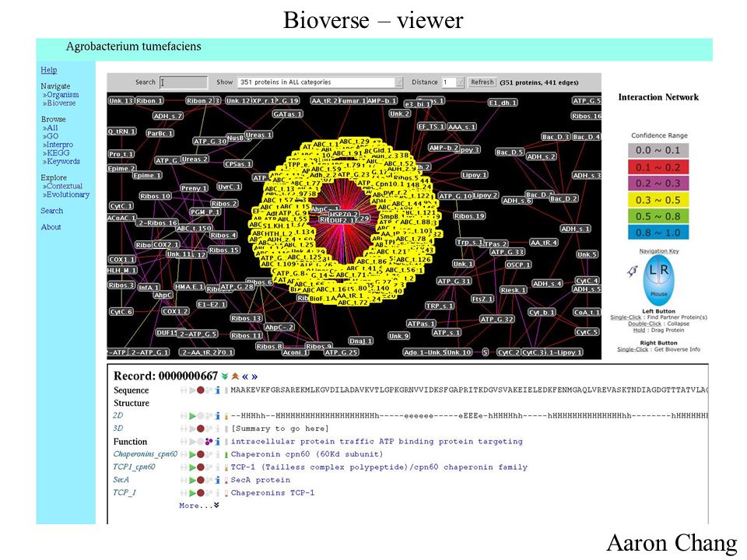The width and height of the screenshot is (747, 560).
Task: Open the TCP_1 function link
Action: coord(124,493)
